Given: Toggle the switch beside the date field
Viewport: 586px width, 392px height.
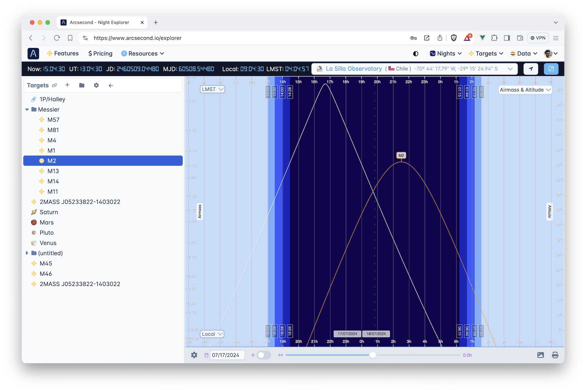Looking at the screenshot, I should [x=264, y=355].
